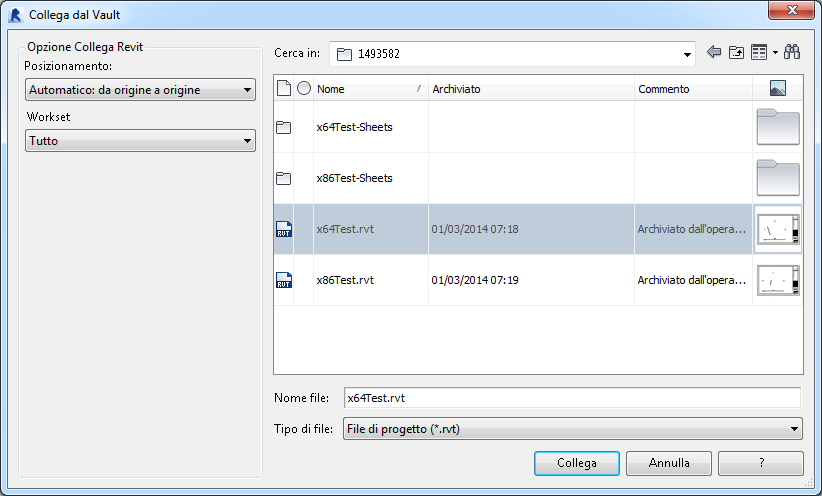Click the x86Test.rvt preview thumbnail
This screenshot has width=822, height=496.
pos(778,280)
